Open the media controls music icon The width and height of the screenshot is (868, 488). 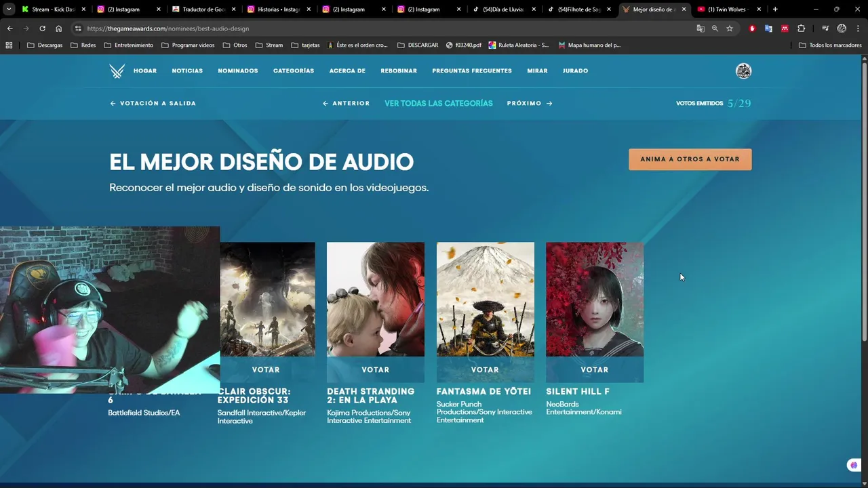(825, 28)
